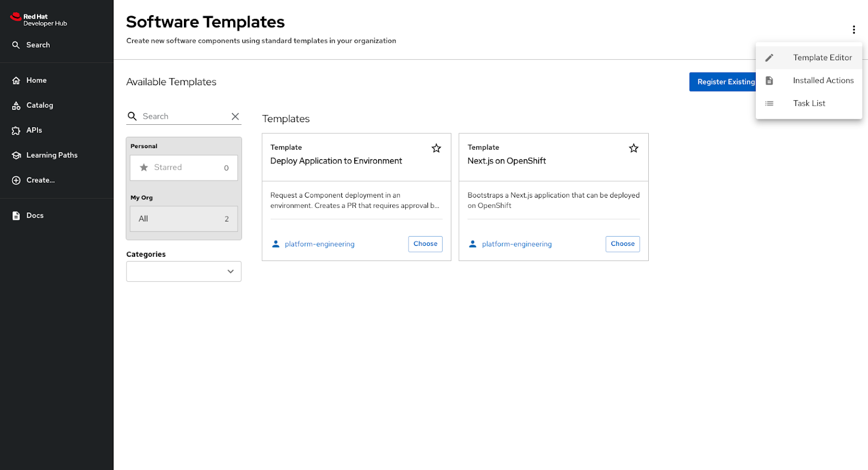Click the APIs puzzle piece icon
Viewport: 868px width, 470px height.
(x=16, y=130)
